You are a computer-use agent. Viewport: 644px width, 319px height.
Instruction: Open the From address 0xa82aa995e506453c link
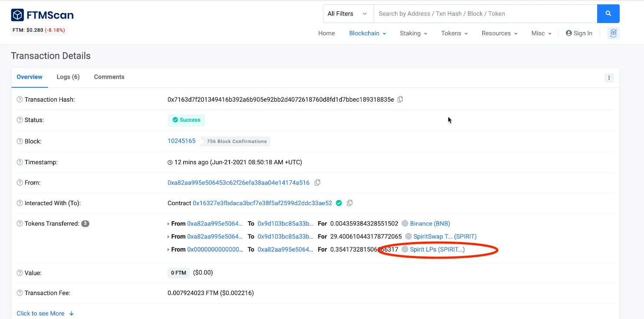click(239, 183)
